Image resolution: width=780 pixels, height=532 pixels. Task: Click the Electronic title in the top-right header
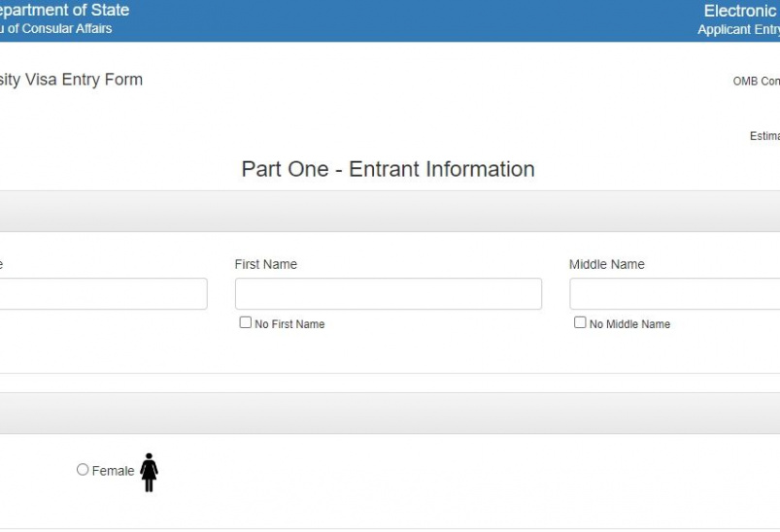(x=741, y=11)
